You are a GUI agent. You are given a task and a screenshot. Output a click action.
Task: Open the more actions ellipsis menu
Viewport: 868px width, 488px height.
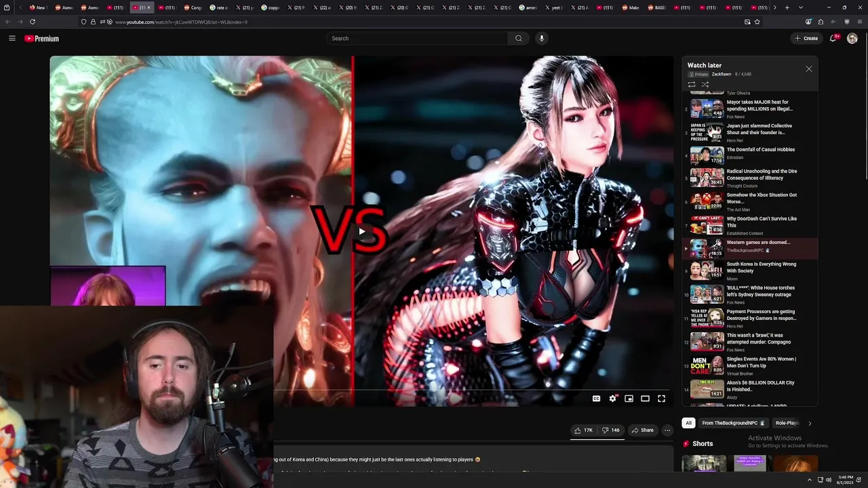[667, 430]
